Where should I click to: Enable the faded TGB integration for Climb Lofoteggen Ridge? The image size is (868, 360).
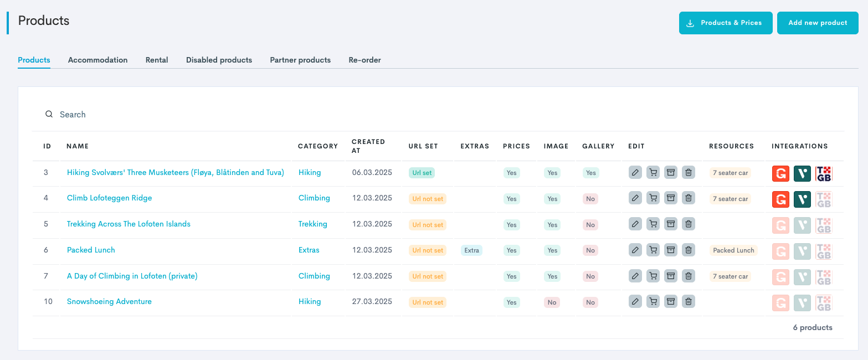pyautogui.click(x=824, y=199)
